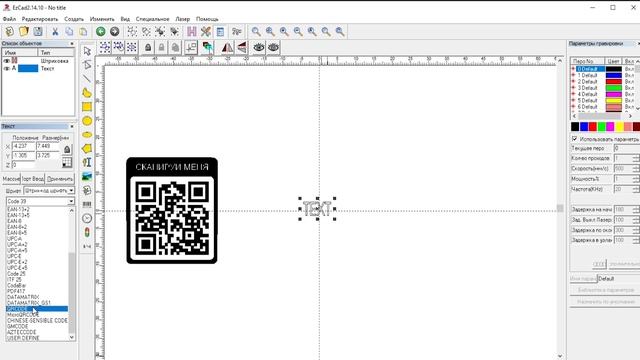Screen dimensions: 640x360
Task: Click the Cut scissors icon
Action: (x=55, y=31)
